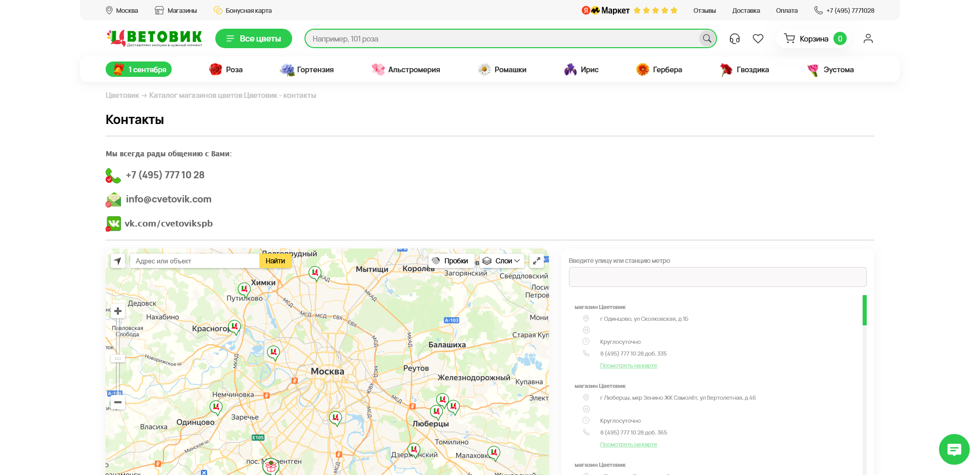Click the VK social network icon

click(113, 223)
